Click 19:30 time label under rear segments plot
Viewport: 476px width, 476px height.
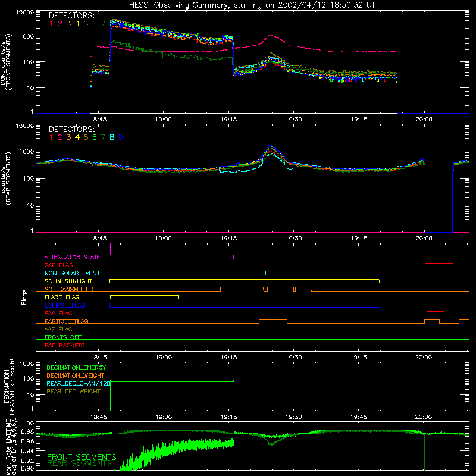[293, 239]
